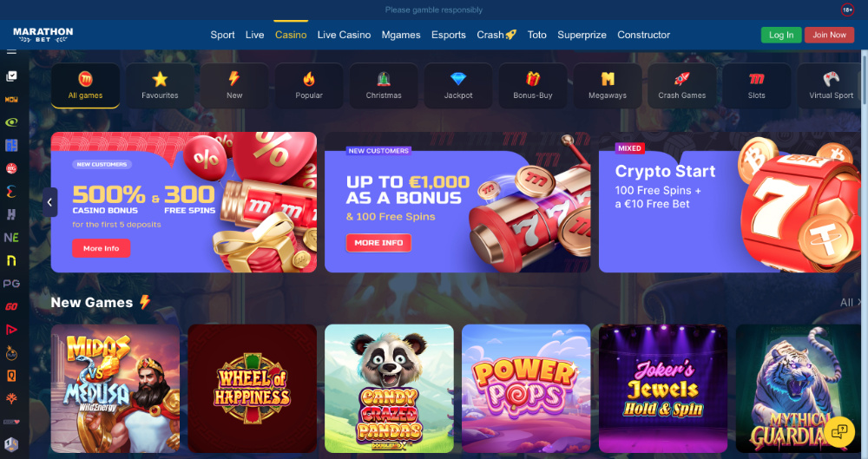Click the page vertical scrollbar
Viewport: 868px width, 459px height.
click(x=865, y=166)
